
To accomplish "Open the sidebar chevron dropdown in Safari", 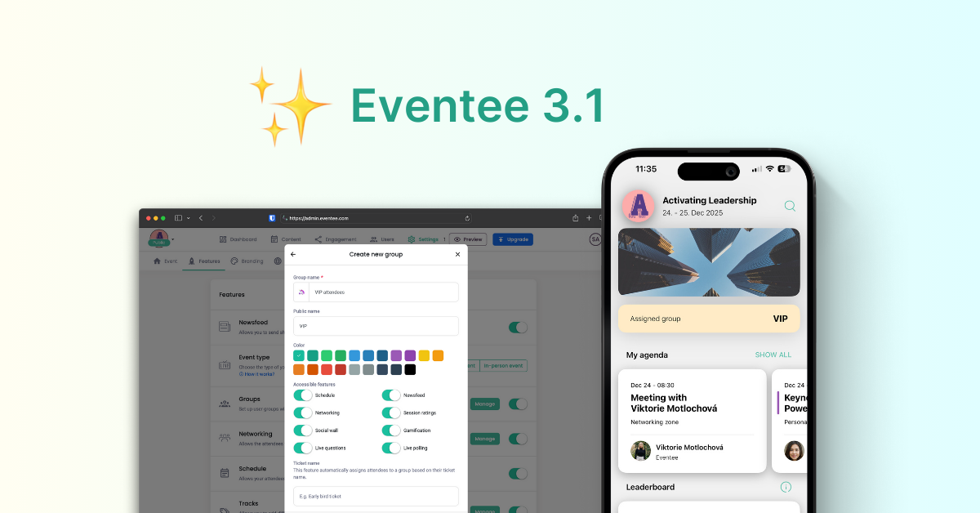I will [x=188, y=218].
